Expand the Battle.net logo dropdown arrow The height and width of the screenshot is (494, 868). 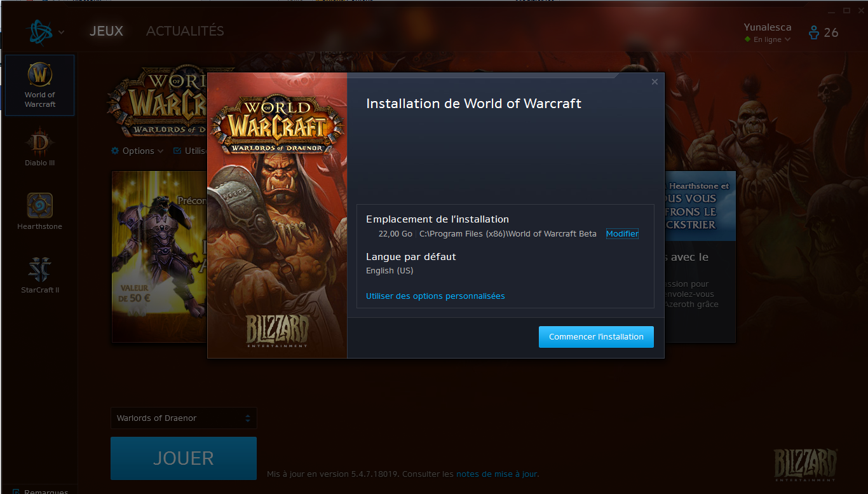[61, 32]
